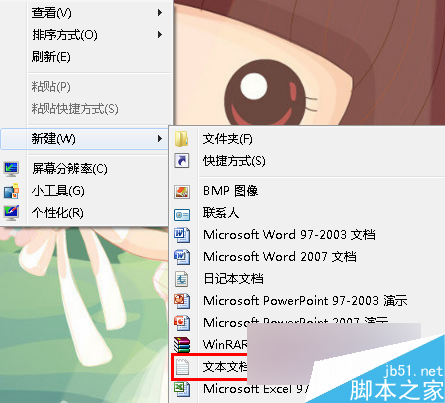
Task: Click the WinRAR books archive icon
Action: coord(182,345)
